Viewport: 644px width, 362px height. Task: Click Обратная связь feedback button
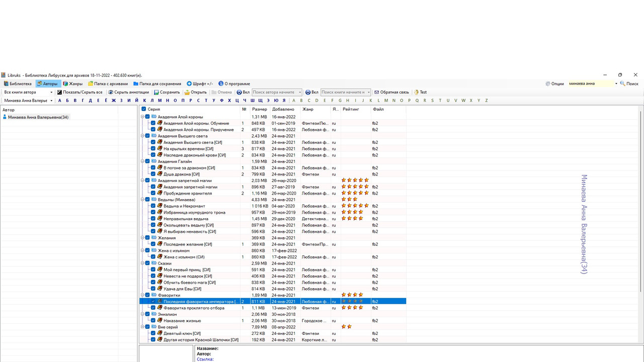[x=391, y=93]
